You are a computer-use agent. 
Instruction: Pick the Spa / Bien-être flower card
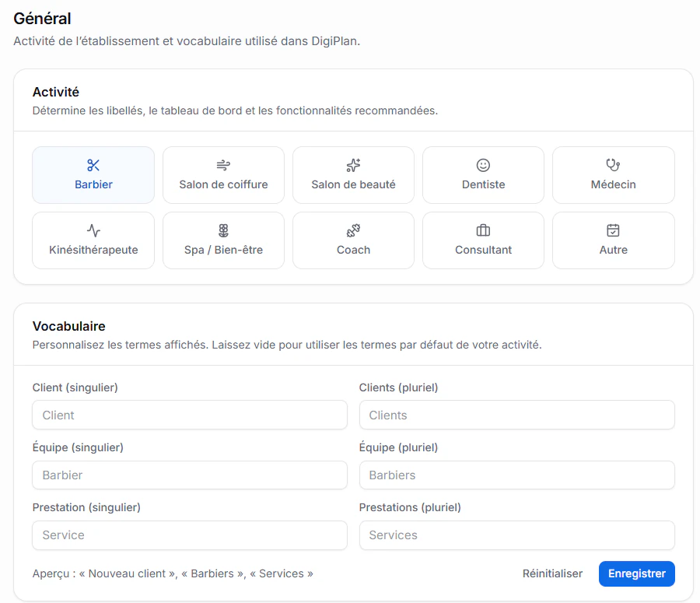(x=223, y=240)
